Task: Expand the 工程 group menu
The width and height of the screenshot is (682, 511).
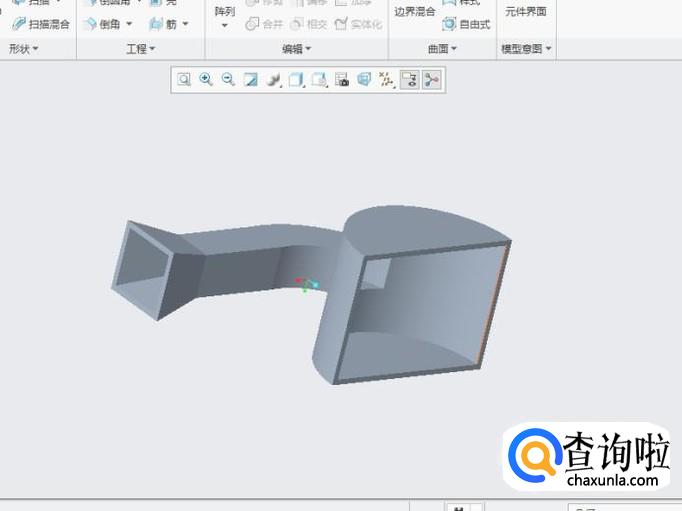Action: coord(140,49)
